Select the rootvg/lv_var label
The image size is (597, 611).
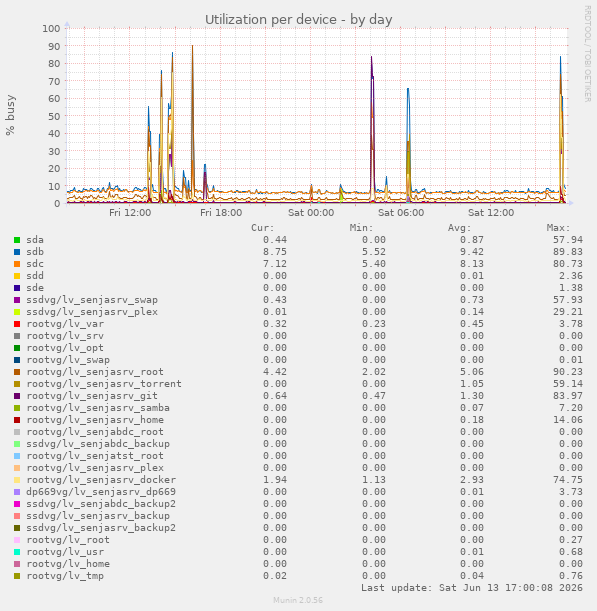pos(65,324)
